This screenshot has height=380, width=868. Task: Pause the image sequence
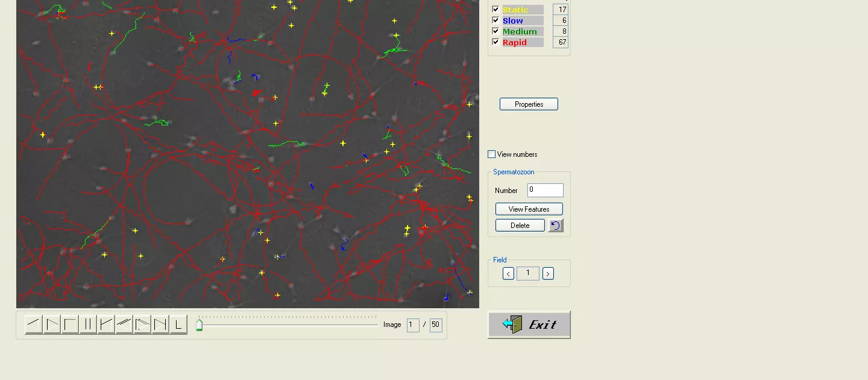pyautogui.click(x=88, y=325)
